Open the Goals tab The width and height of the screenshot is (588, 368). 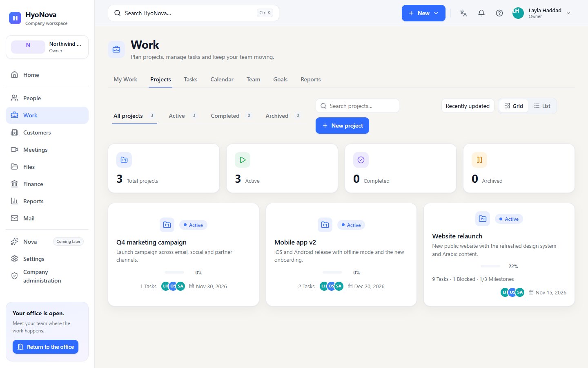(281, 79)
